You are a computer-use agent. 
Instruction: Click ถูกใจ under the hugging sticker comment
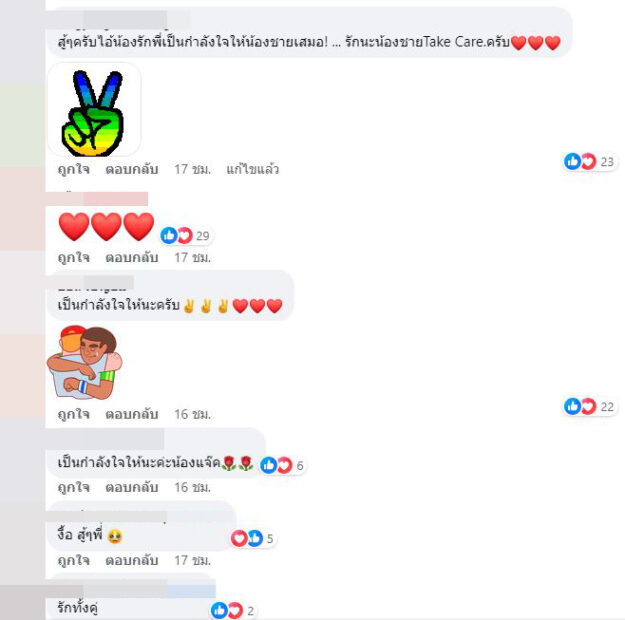pos(74,414)
